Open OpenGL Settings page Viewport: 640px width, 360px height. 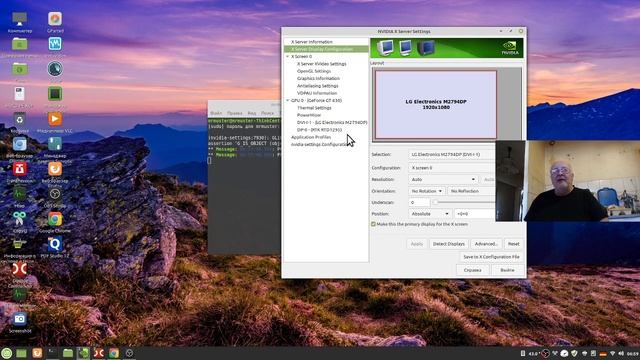pyautogui.click(x=314, y=71)
